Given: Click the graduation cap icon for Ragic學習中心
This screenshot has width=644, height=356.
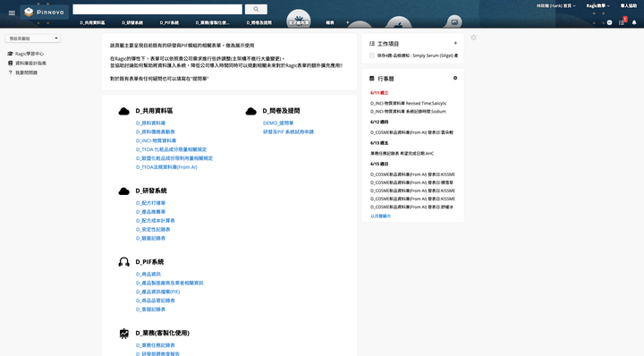Looking at the screenshot, I should coord(10,54).
